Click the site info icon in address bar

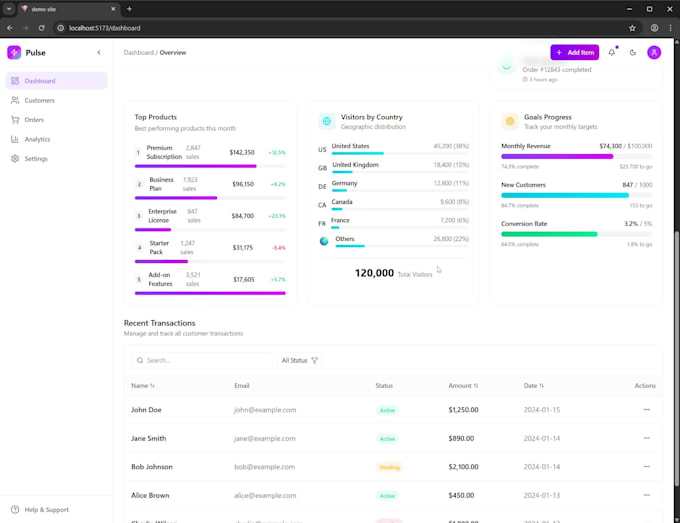click(61, 28)
